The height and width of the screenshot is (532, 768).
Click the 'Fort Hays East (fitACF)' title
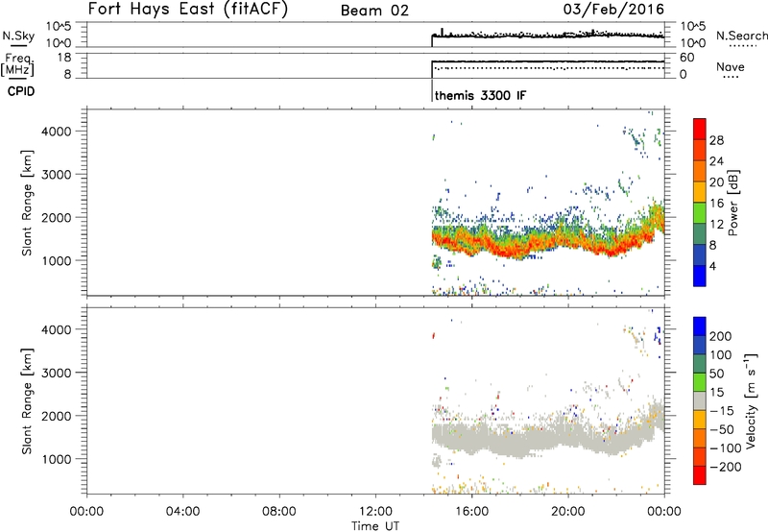point(187,9)
